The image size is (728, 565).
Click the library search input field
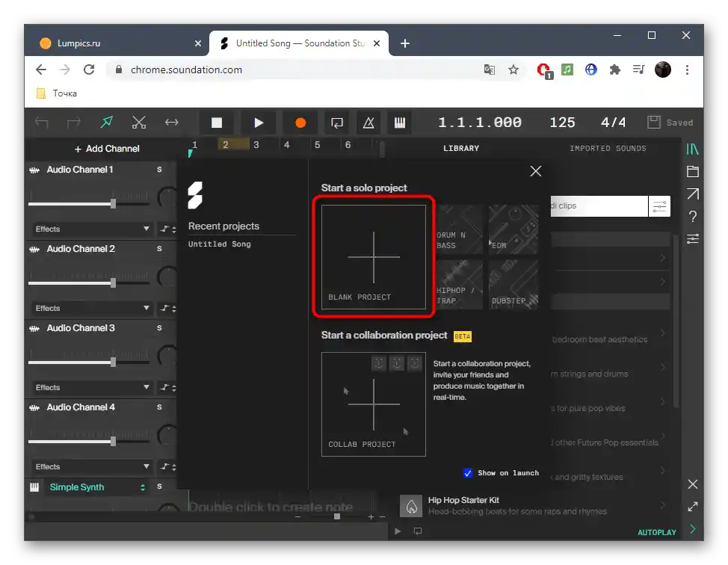[x=599, y=206]
